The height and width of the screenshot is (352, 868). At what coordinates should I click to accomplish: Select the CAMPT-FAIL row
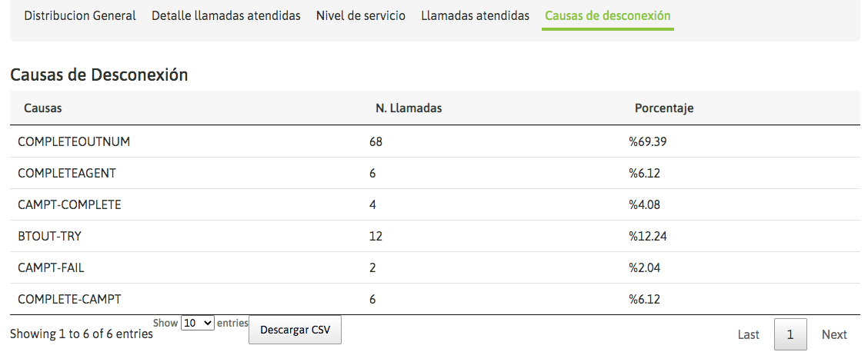coord(52,267)
